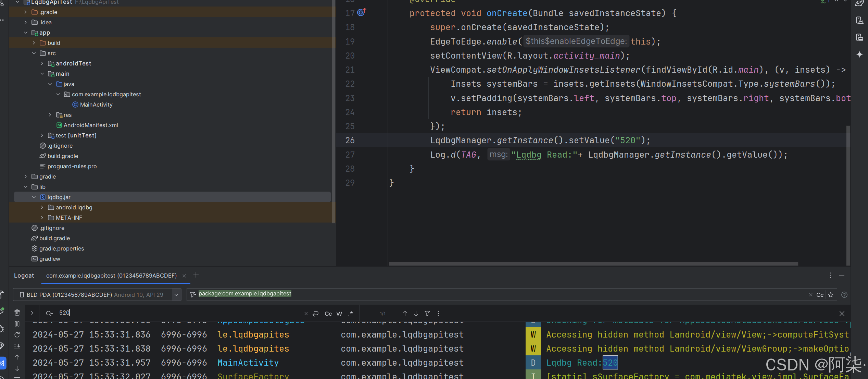This screenshot has width=868, height=379.
Task: Restart logcat with the refresh icon
Action: coord(17,335)
